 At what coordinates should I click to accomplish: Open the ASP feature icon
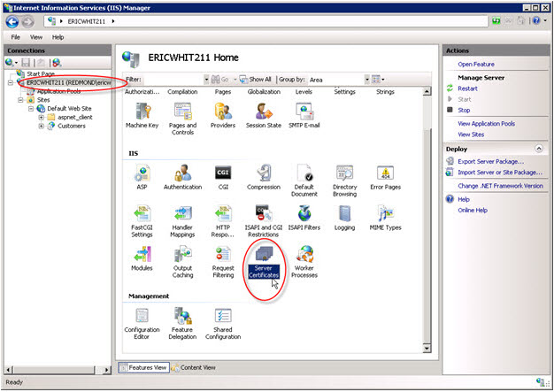[x=142, y=177]
